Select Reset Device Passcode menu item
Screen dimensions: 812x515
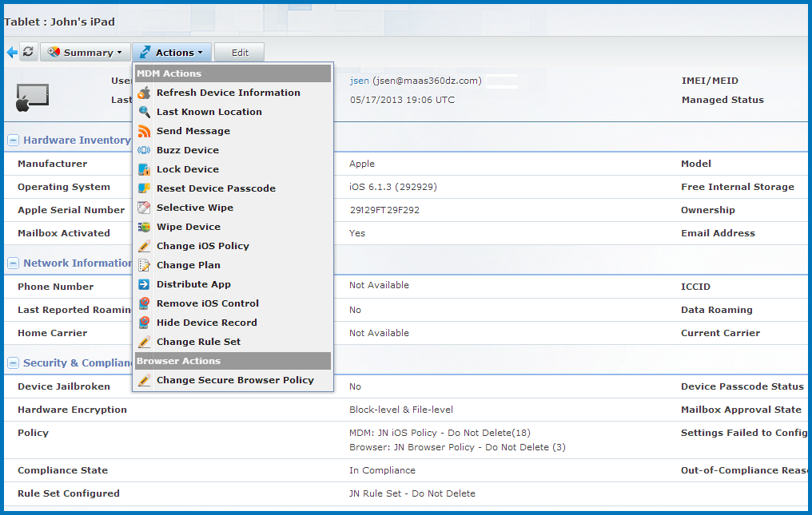click(x=233, y=188)
